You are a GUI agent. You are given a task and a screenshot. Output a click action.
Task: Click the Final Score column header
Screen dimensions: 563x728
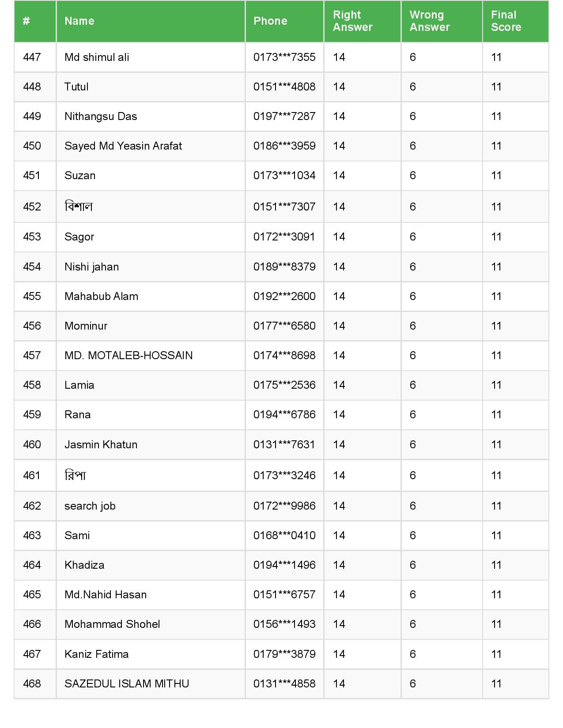tap(506, 21)
